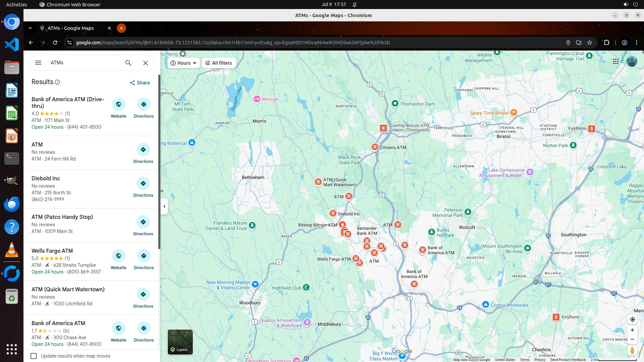Enable Update results when map moves
The image size is (644, 362).
click(34, 356)
